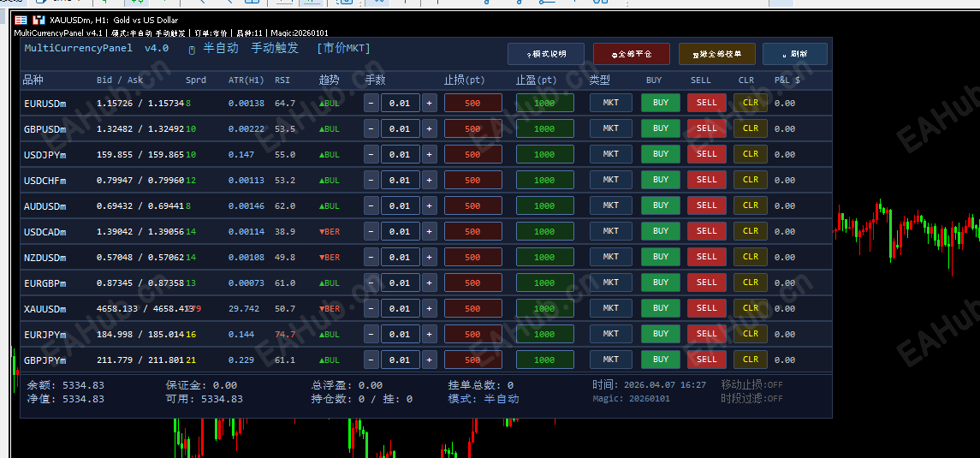Sell EURUSDm with the SELL button
This screenshot has width=980, height=458.
coord(707,103)
